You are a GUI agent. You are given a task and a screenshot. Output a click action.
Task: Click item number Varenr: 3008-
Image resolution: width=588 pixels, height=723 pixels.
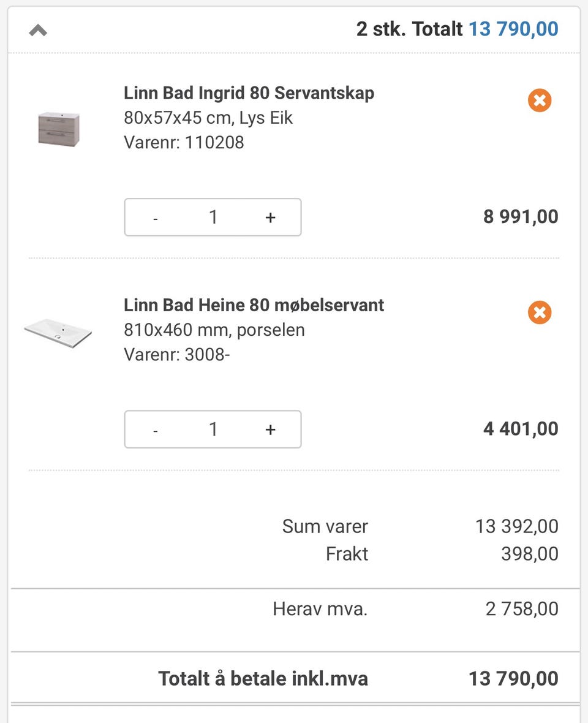(x=176, y=355)
